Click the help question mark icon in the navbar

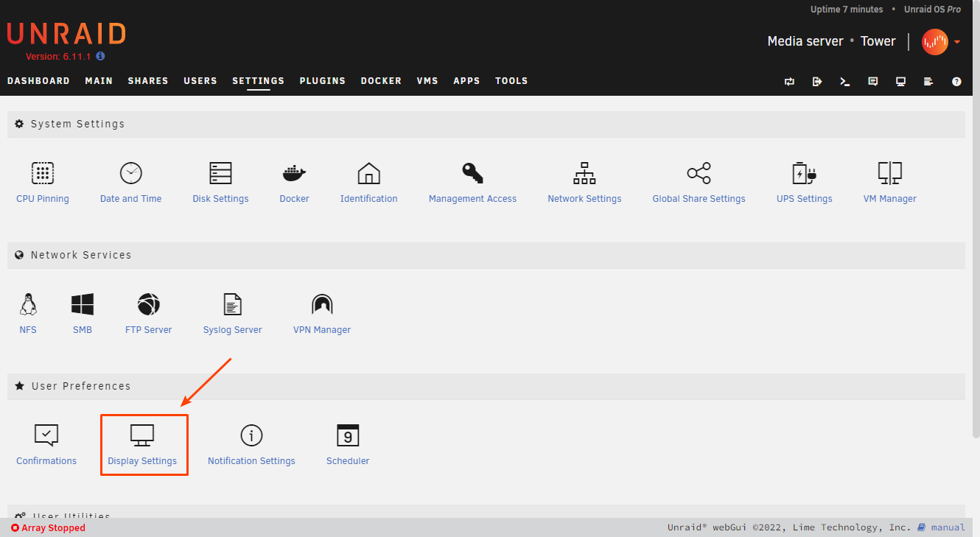click(x=956, y=81)
